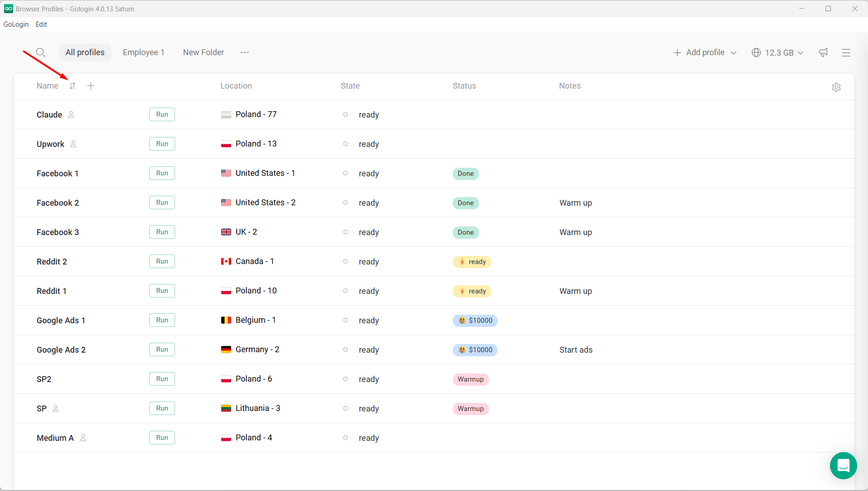The width and height of the screenshot is (868, 491).
Task: Open the 12.3 GB storage dropdown
Action: [777, 52]
